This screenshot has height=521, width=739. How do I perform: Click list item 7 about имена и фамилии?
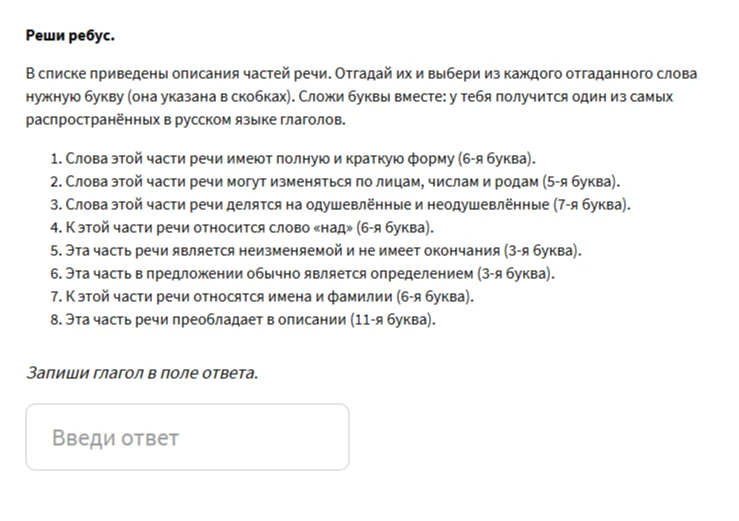click(x=262, y=297)
